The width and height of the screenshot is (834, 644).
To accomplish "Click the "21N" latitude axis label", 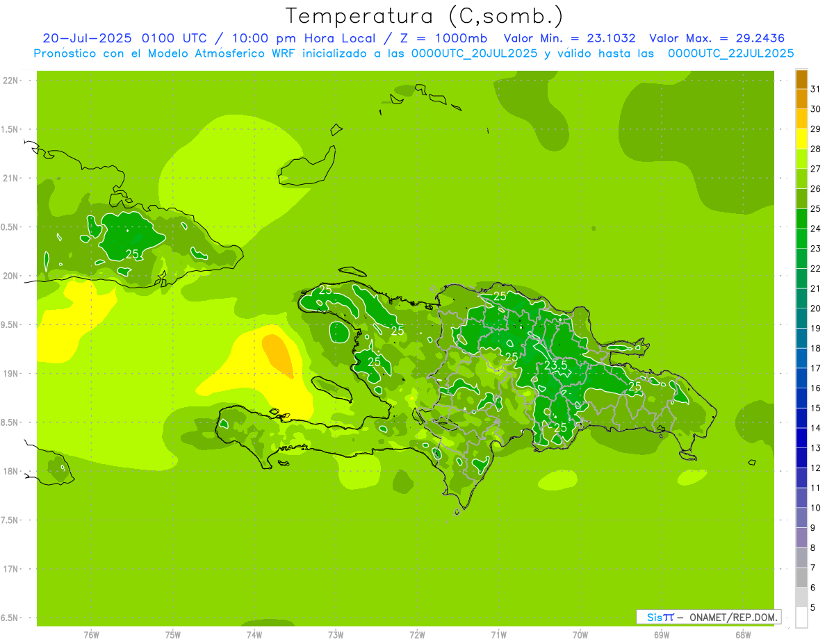I will point(10,179).
